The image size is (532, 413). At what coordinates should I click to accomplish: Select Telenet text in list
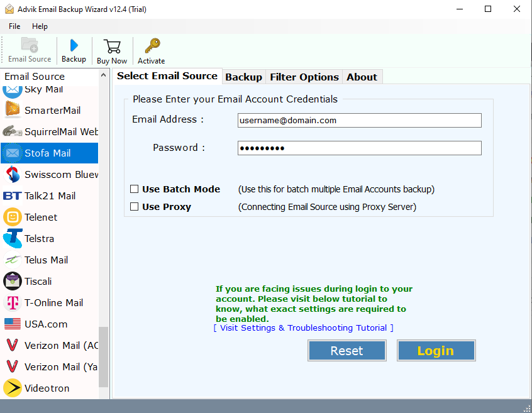coord(41,217)
